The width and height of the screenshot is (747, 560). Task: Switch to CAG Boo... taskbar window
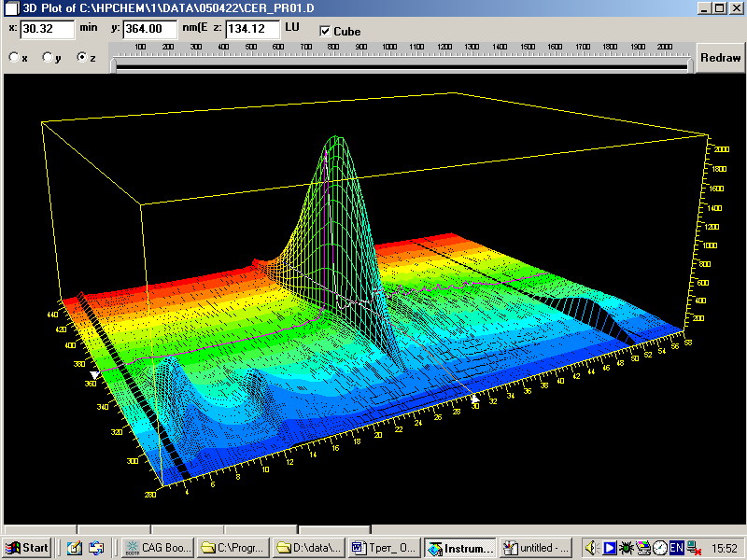pyautogui.click(x=157, y=548)
